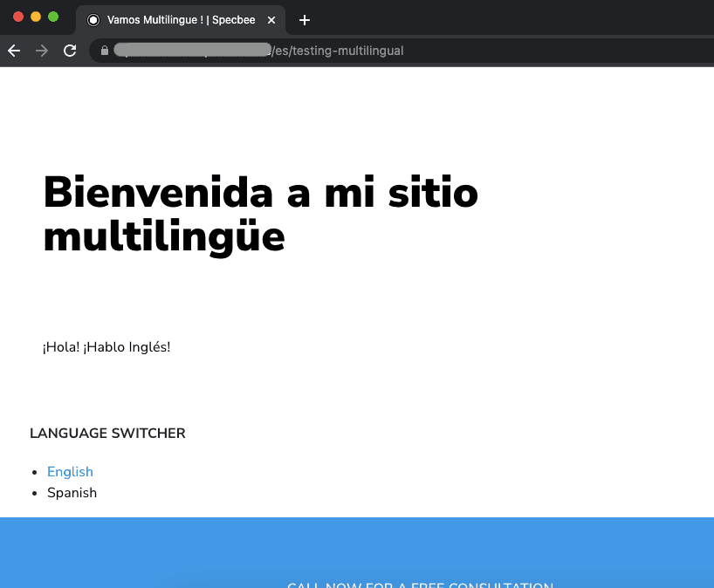
Task: Click the ¡Hola! ¡Hablo Inglés! paragraph
Action: click(106, 347)
